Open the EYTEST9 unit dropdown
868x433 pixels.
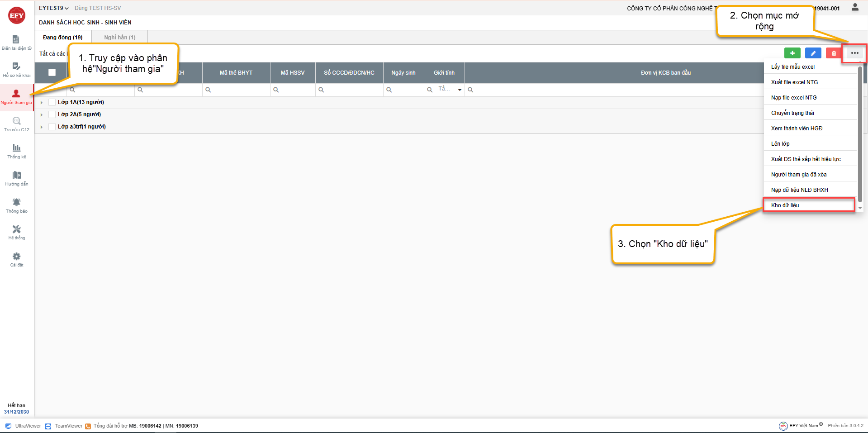[x=54, y=8]
